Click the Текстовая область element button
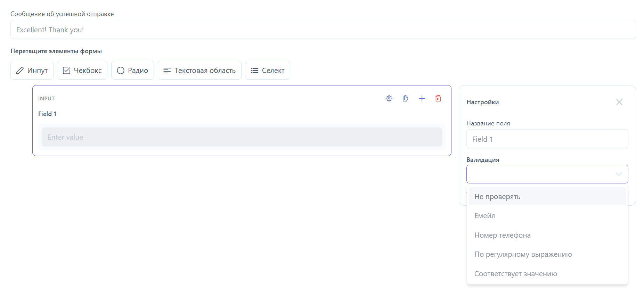 tap(199, 70)
